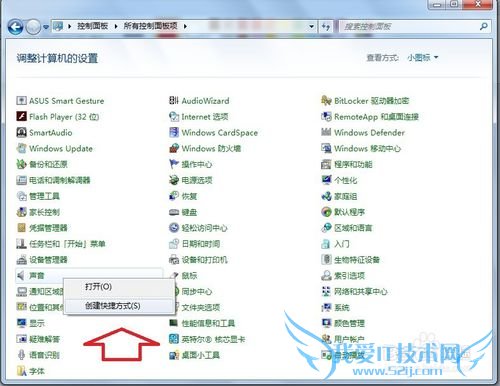Viewport: 500px width, 386px height.
Task: Open the 语音识别 link
Action: point(44,355)
